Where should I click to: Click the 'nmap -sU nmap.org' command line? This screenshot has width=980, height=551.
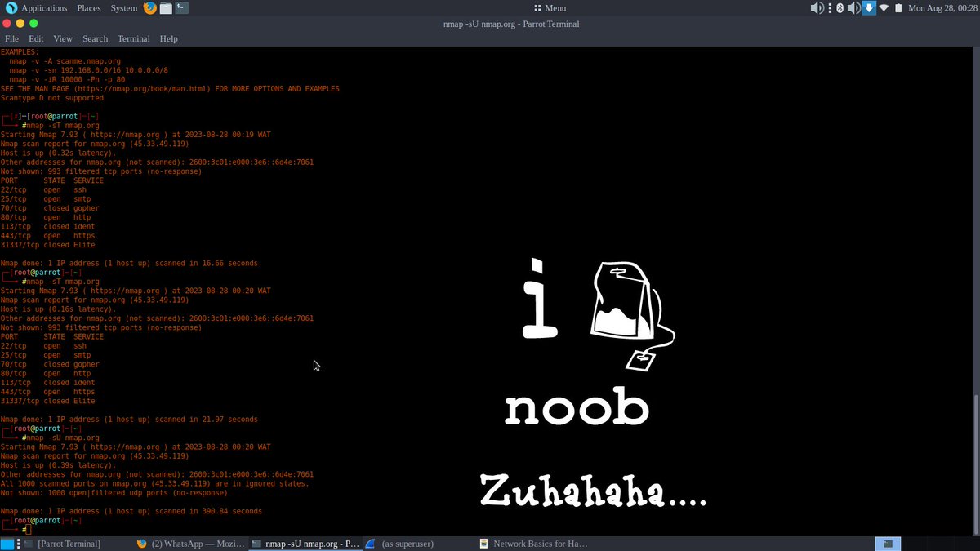(63, 438)
